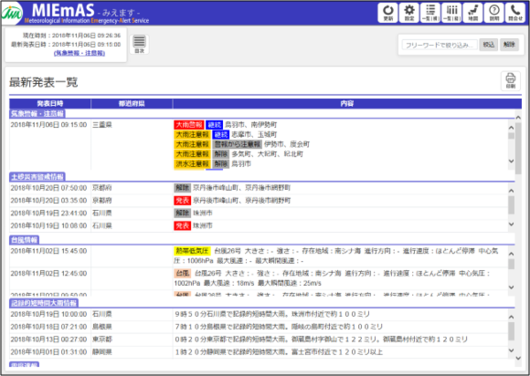The image size is (530, 376).
Task: Open settings (設定) gear icon
Action: coord(409,13)
